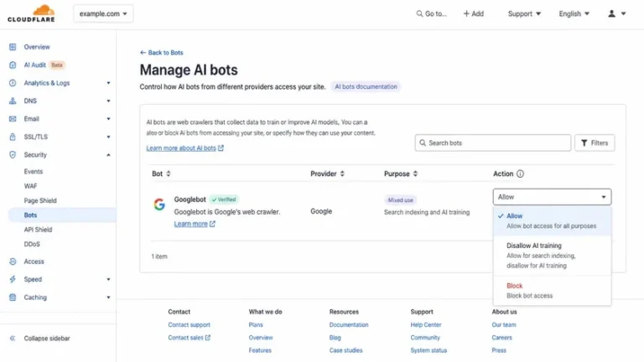Click the Cloudflare logo
644x362 pixels.
tap(31, 13)
